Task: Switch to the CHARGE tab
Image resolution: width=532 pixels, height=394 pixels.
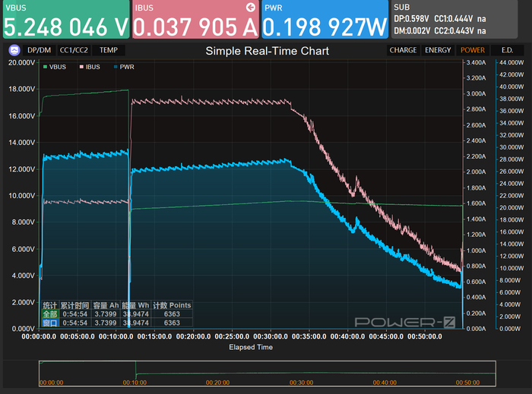Action: coord(403,50)
